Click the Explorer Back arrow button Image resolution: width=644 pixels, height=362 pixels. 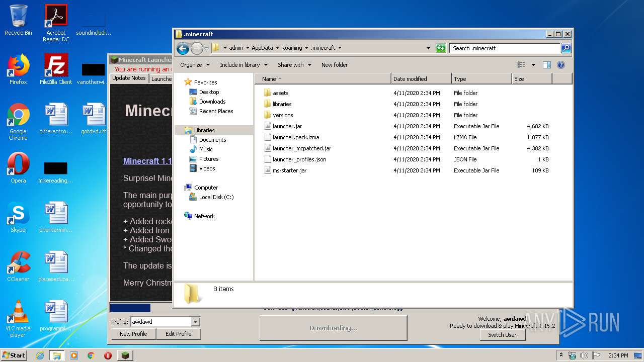click(183, 48)
